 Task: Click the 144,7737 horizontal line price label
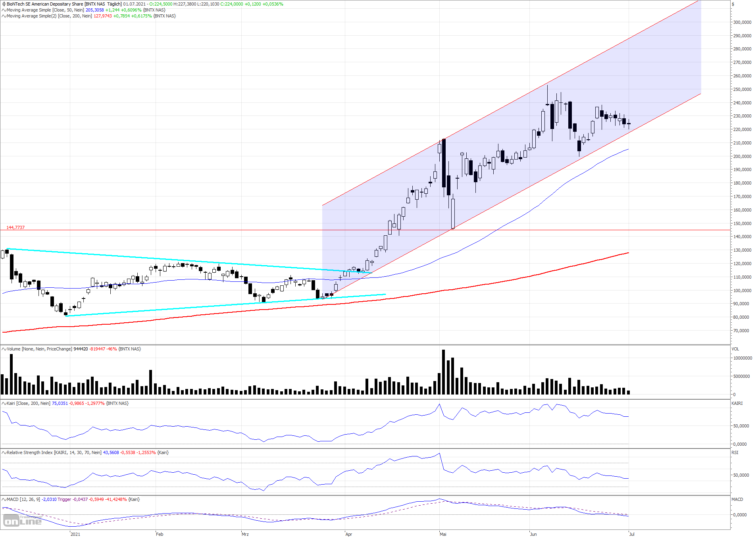click(15, 227)
